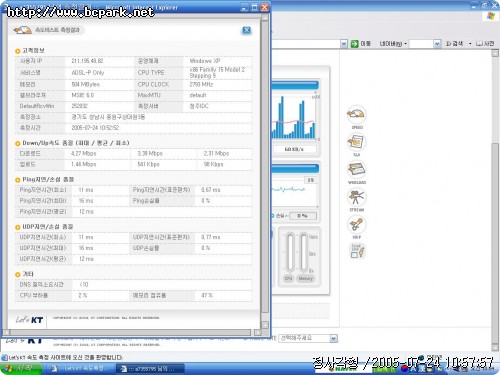Click the Naver toolbar search input field
Viewport: 500px width, 375px height.
coord(421,44)
